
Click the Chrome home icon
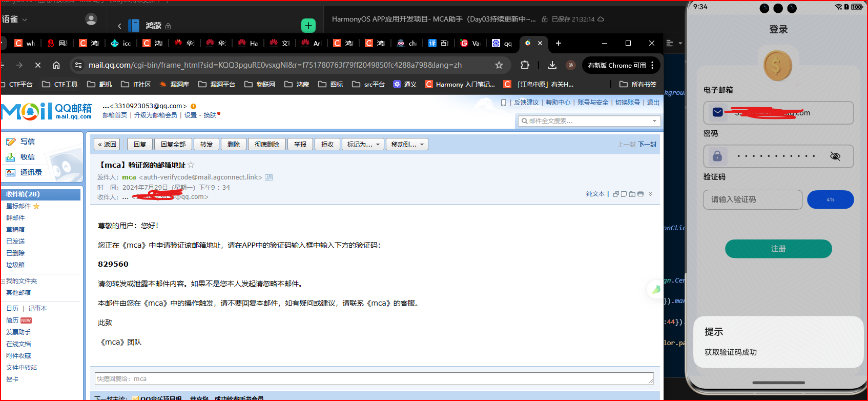tap(56, 65)
